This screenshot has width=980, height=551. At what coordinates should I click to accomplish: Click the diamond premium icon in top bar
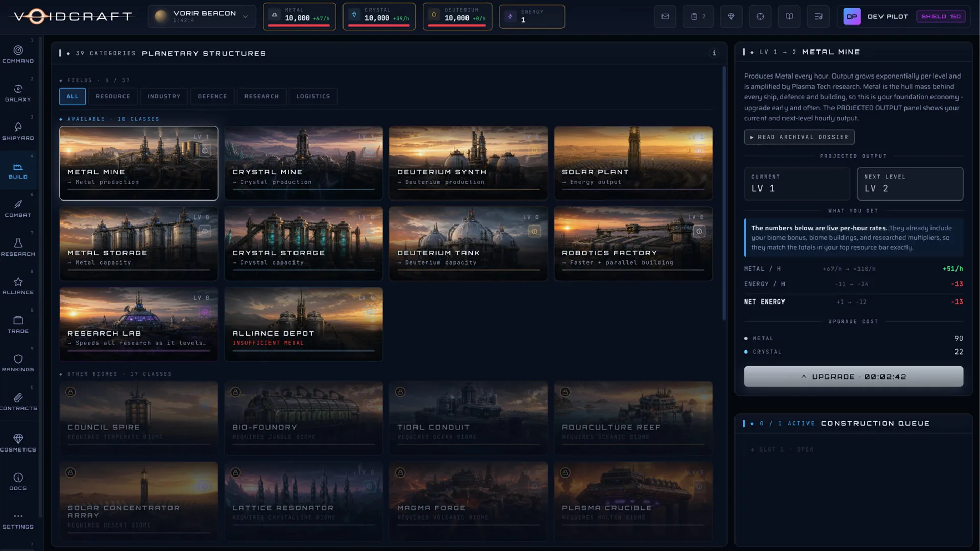(731, 16)
